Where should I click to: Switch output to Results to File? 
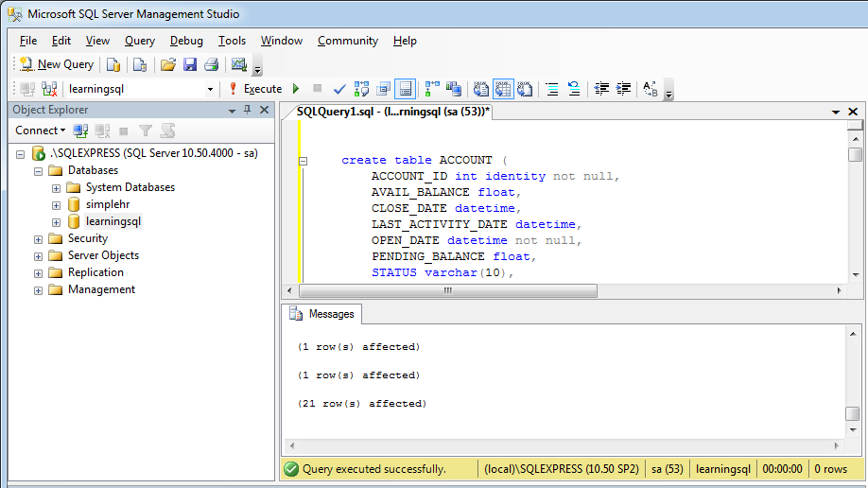click(525, 89)
